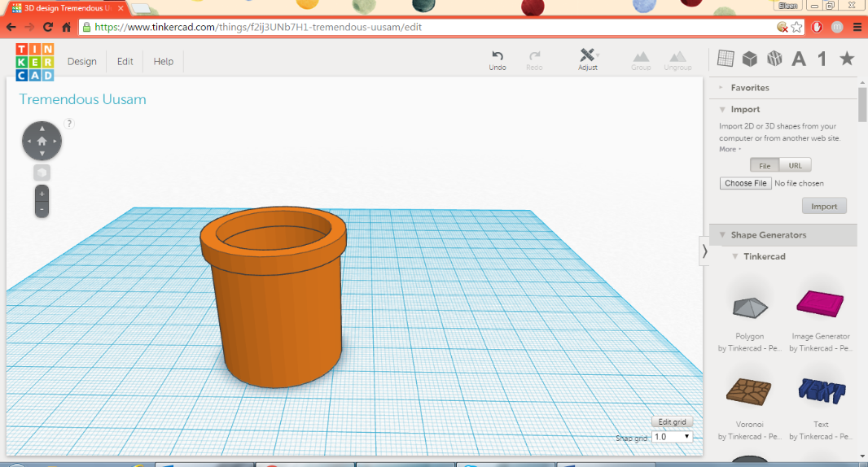Viewport: 868px width, 467px height.
Task: Open a new browser tab
Action: click(x=141, y=8)
